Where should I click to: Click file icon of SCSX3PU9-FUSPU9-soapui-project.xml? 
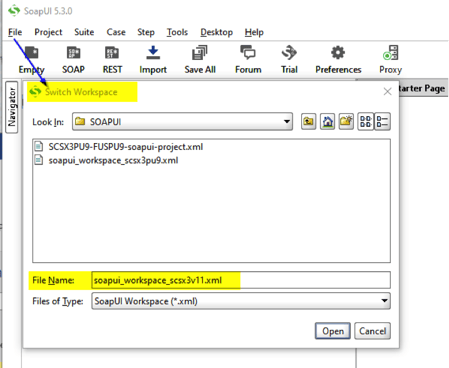(x=39, y=146)
